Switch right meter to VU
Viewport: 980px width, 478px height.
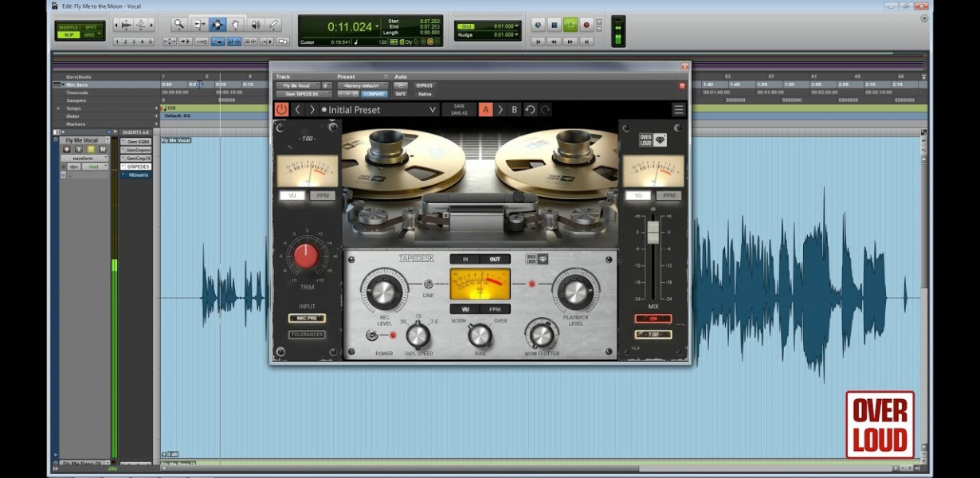pyautogui.click(x=637, y=195)
